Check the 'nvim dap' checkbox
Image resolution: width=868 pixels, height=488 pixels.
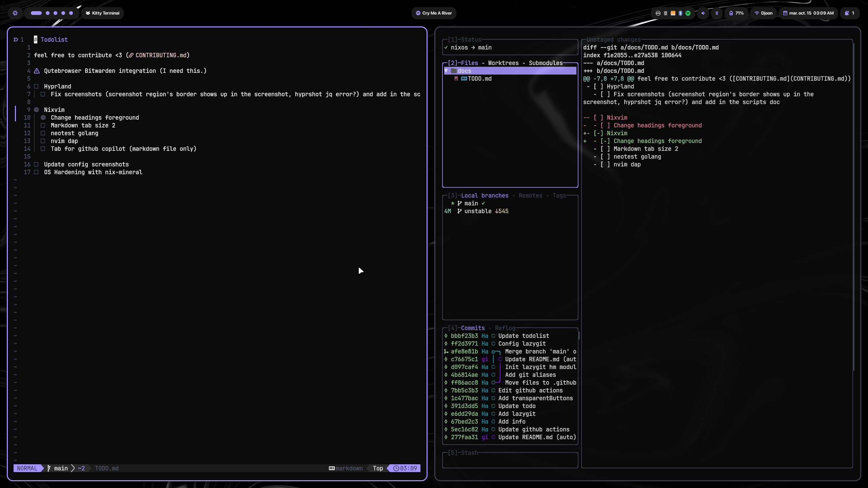[x=43, y=141]
